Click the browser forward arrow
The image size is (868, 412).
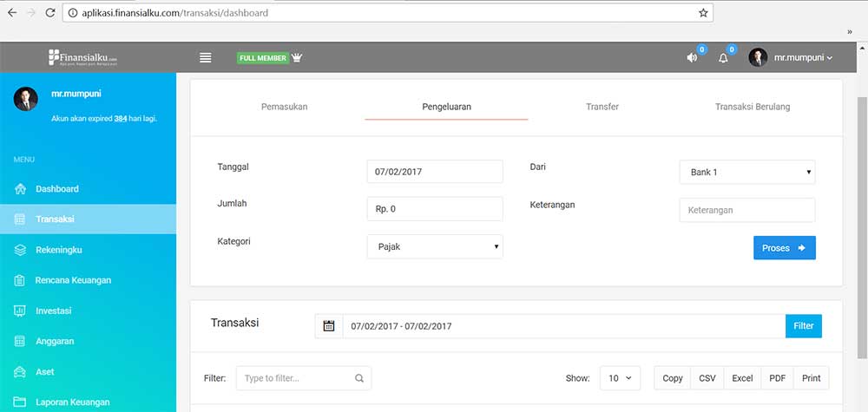(31, 13)
